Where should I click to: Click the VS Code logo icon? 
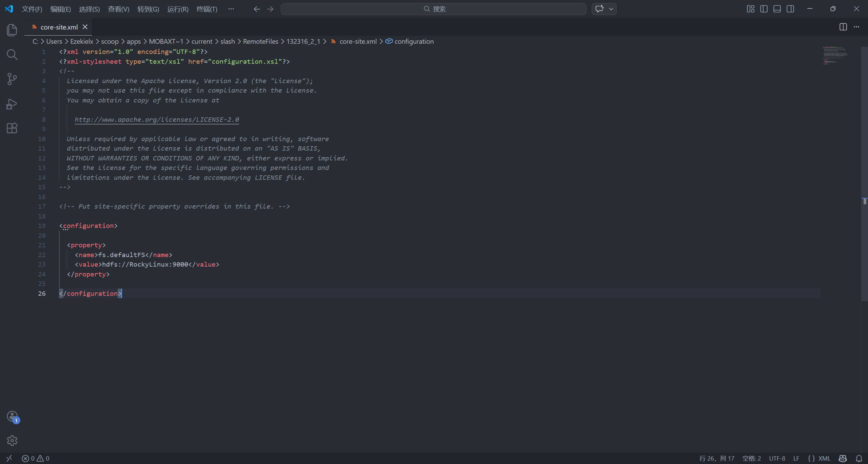coord(9,9)
